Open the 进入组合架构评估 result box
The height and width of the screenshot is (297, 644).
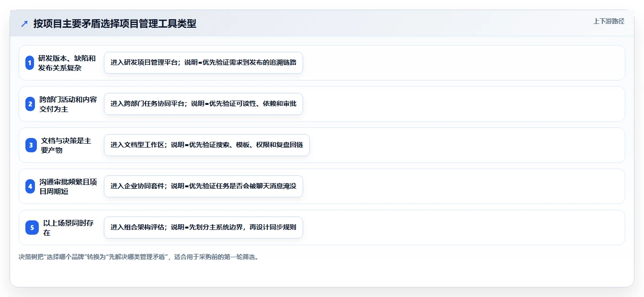tap(203, 228)
